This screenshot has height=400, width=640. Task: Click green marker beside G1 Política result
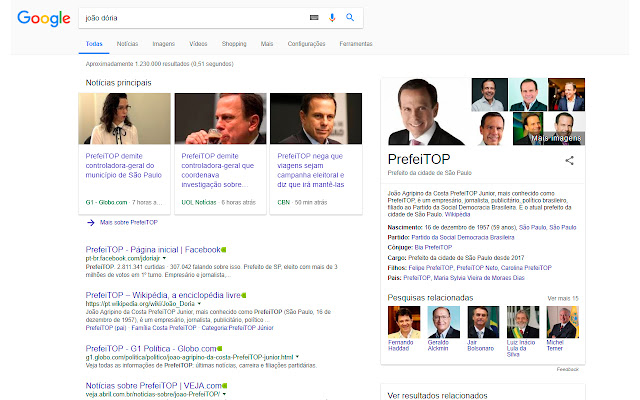click(220, 349)
